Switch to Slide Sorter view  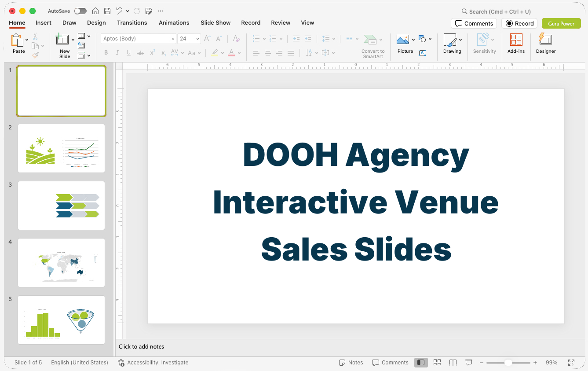(x=437, y=362)
